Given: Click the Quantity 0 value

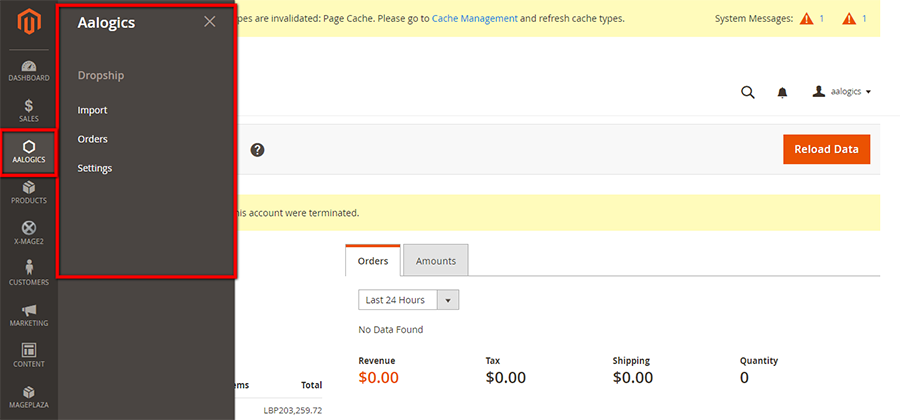Looking at the screenshot, I should 744,378.
